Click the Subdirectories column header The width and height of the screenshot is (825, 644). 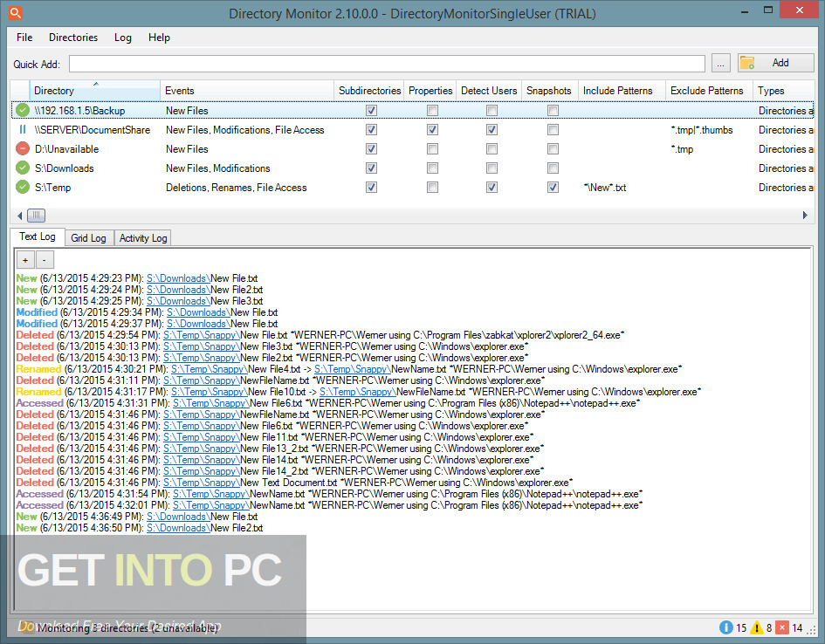pyautogui.click(x=368, y=91)
